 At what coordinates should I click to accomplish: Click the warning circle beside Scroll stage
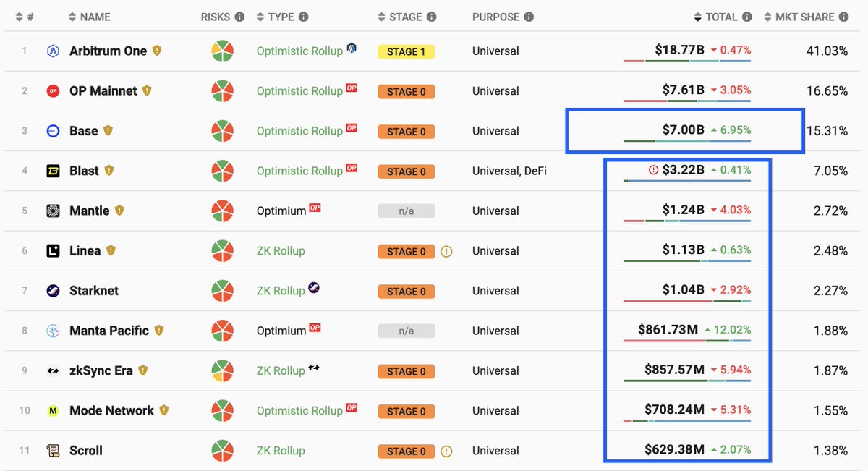click(x=446, y=451)
